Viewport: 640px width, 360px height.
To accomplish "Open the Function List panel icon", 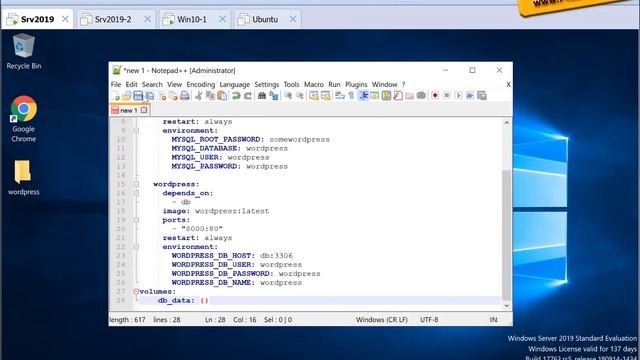I will (398, 96).
